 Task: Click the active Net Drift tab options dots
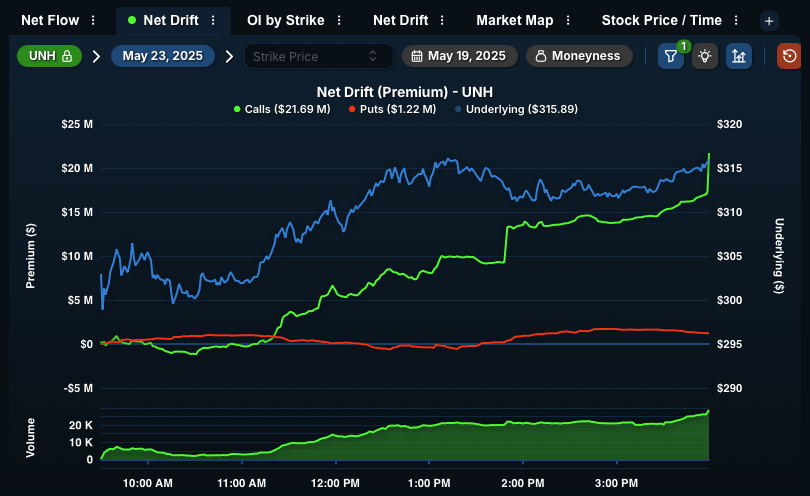pos(213,20)
